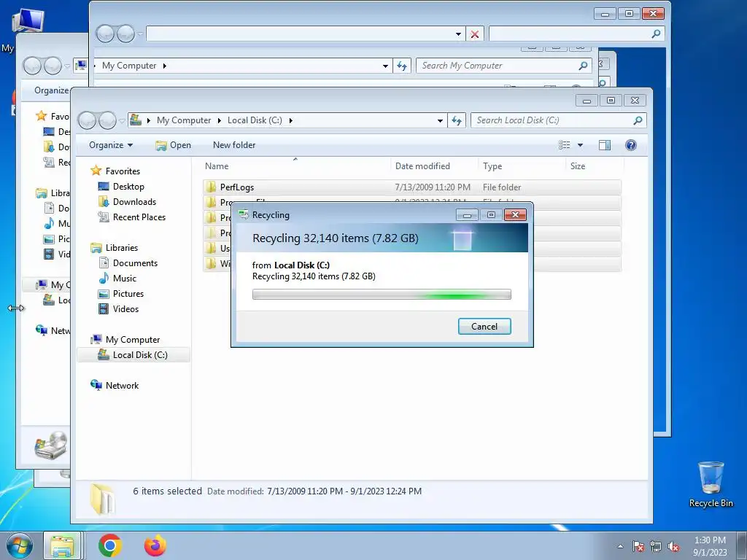Go back in the back window

105,34
